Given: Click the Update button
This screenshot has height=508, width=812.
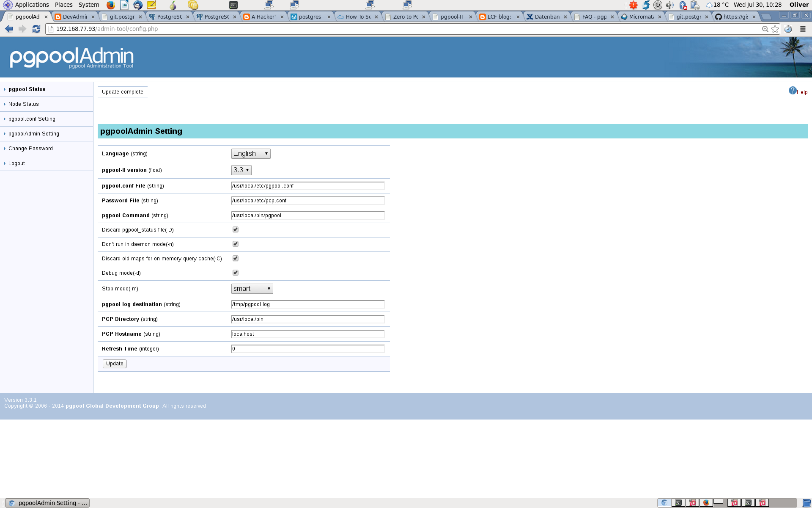Looking at the screenshot, I should pyautogui.click(x=115, y=364).
